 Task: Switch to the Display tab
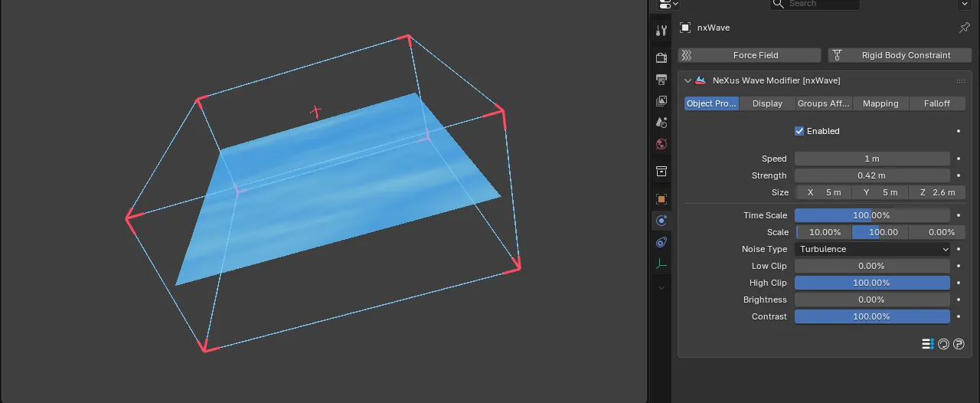pos(767,103)
